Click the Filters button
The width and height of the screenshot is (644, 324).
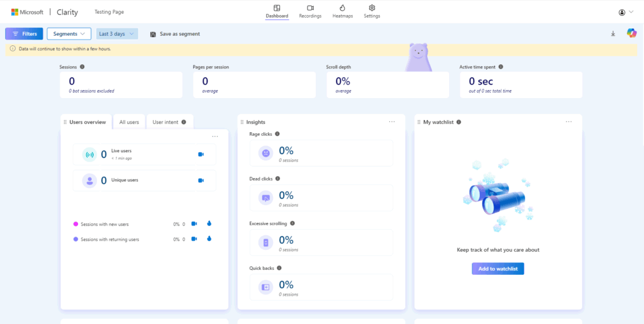point(24,34)
